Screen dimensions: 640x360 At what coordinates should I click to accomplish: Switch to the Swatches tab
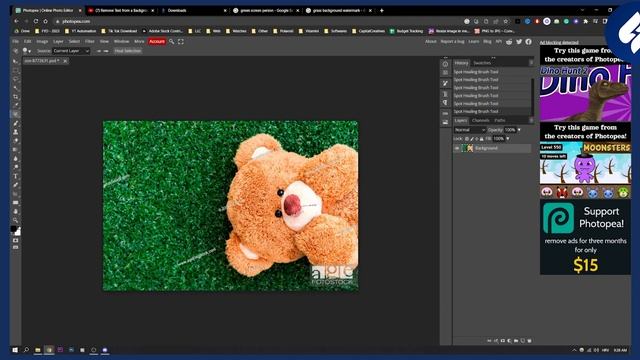tap(482, 63)
